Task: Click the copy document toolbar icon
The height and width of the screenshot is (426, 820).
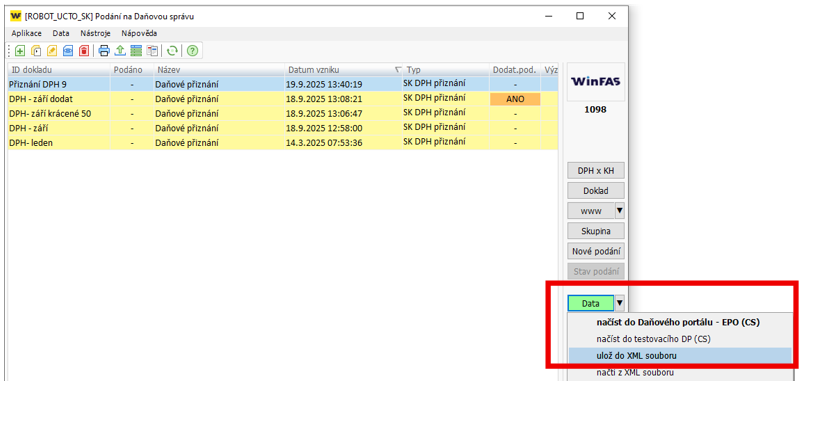Action: 36,51
